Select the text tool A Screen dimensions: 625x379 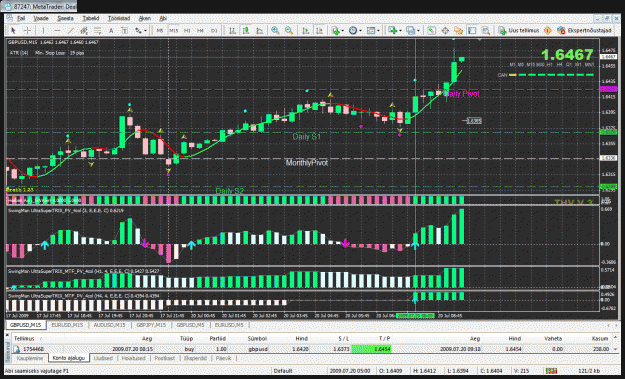(111, 30)
